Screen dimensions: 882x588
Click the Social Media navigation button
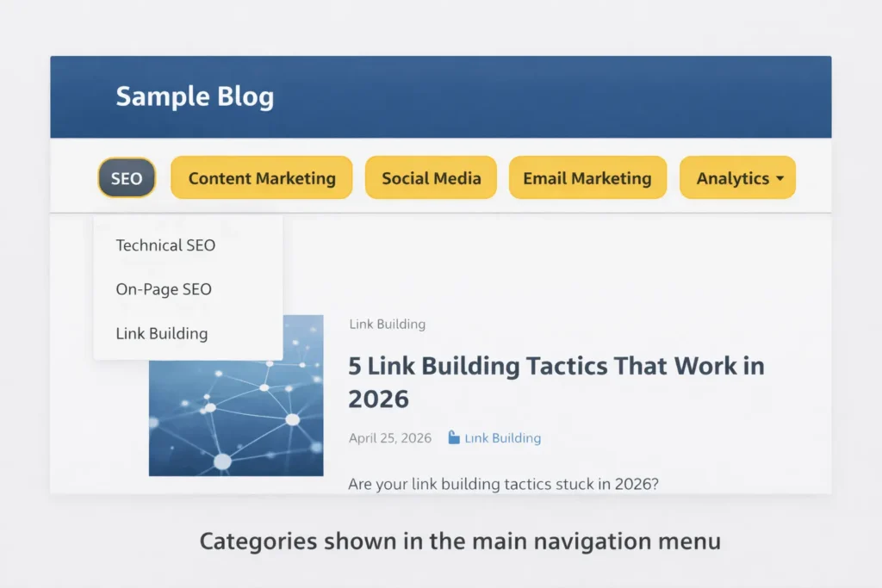click(x=431, y=178)
